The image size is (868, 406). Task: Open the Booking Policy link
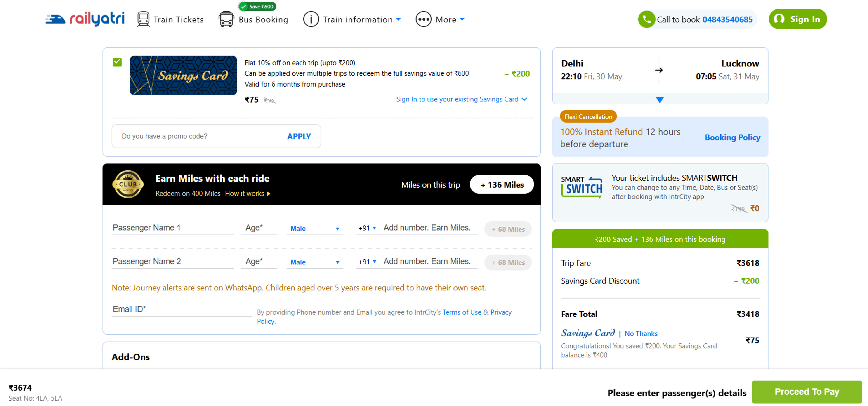click(x=732, y=137)
